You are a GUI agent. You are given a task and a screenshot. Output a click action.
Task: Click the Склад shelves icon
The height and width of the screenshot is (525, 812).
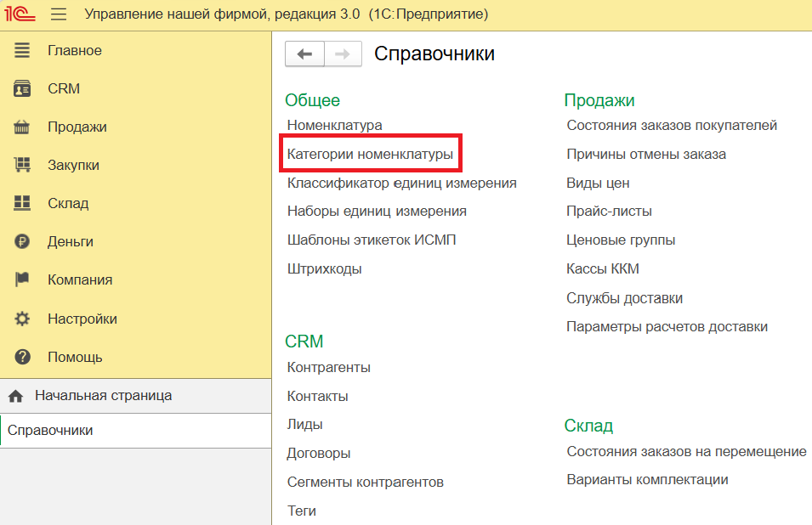[x=22, y=203]
